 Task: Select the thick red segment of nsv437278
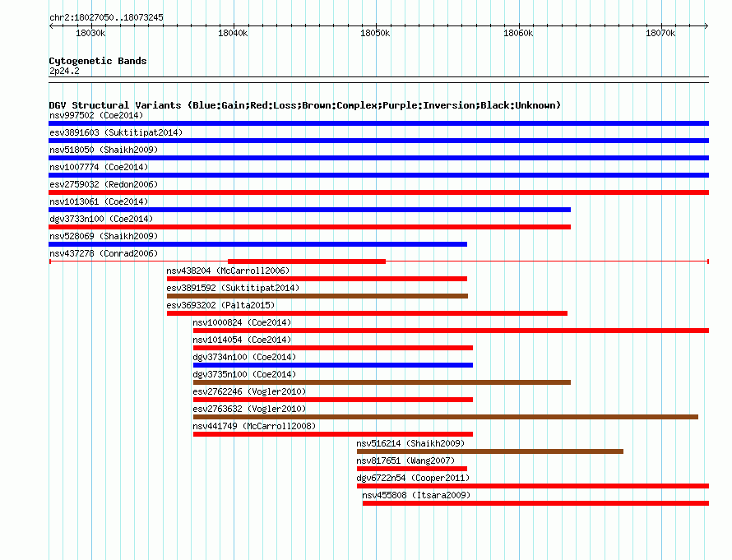307,261
